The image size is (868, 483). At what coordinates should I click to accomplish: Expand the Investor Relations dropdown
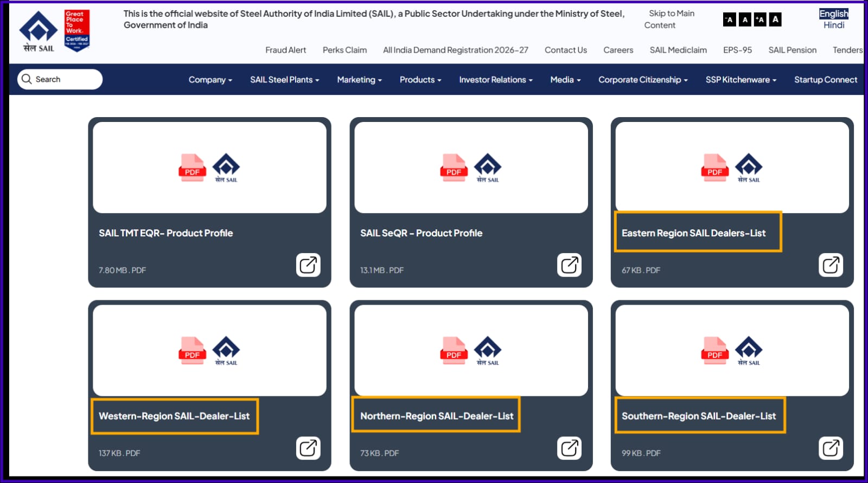pos(496,80)
